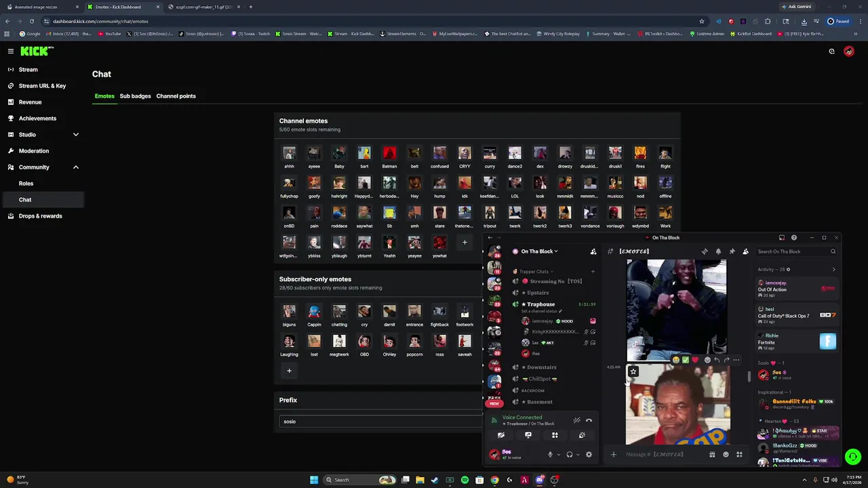
Task: Open Kick profile avatar menu
Action: click(x=848, y=52)
